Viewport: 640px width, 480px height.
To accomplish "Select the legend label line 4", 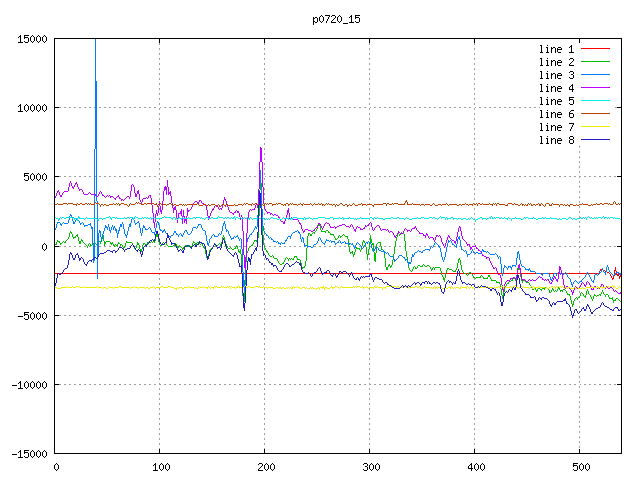I will [556, 89].
